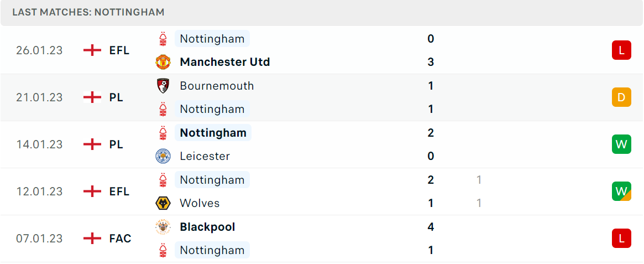Click the FAC competition label
The width and height of the screenshot is (644, 264).
(121, 239)
